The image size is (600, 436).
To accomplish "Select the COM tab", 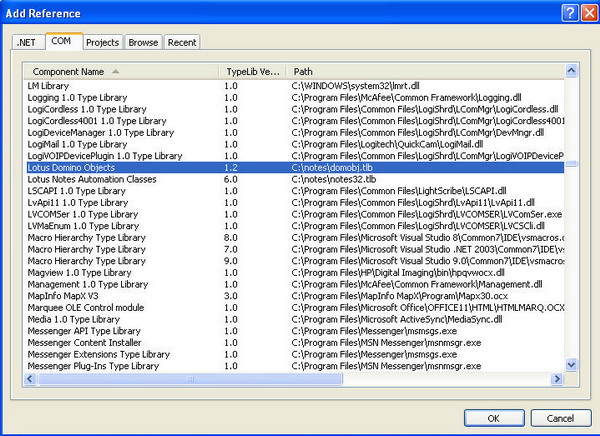I will click(x=64, y=41).
